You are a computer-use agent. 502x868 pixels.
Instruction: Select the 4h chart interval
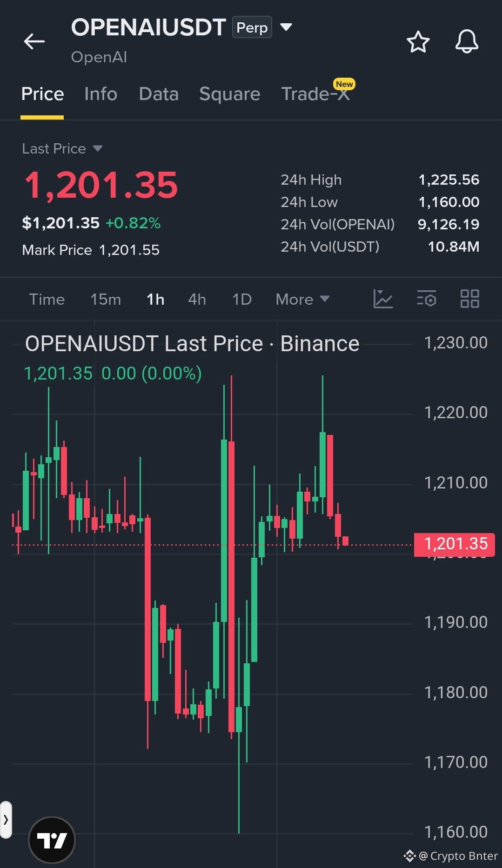point(197,299)
